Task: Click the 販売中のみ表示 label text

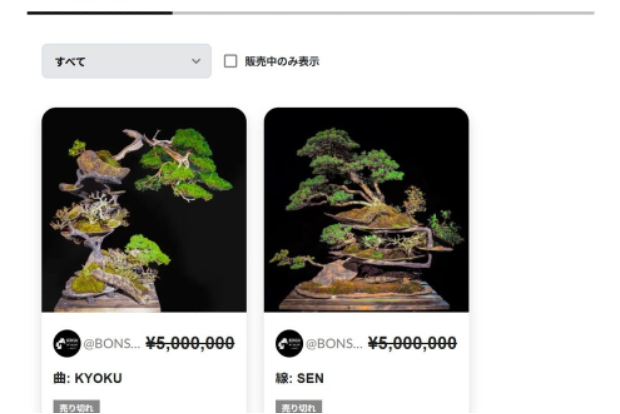Action: pyautogui.click(x=282, y=61)
